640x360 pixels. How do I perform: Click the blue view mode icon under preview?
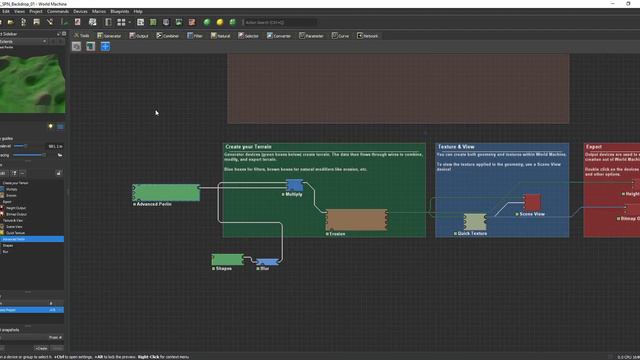pyautogui.click(x=60, y=127)
